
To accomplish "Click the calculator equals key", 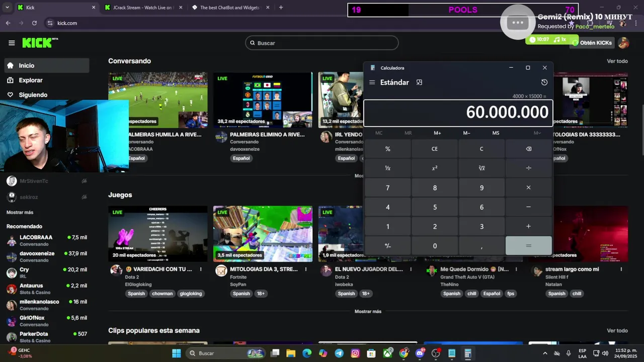I will (528, 246).
